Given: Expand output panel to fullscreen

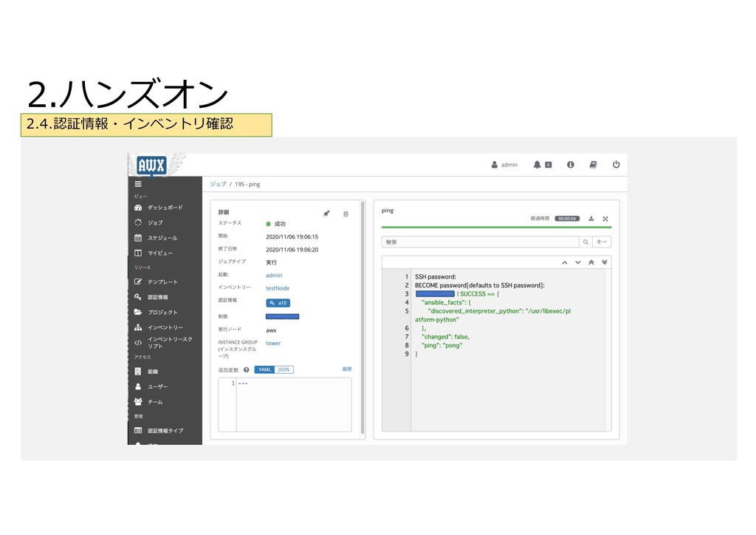Looking at the screenshot, I should click(x=605, y=219).
